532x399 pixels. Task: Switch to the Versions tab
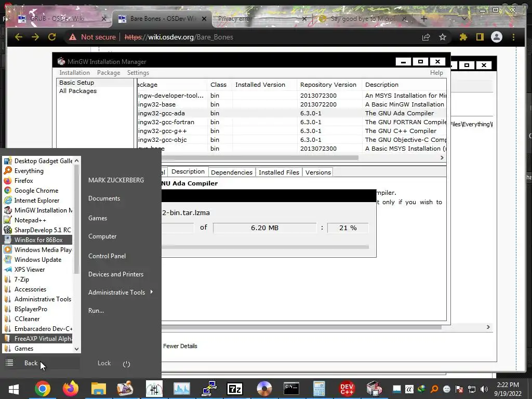tap(318, 172)
